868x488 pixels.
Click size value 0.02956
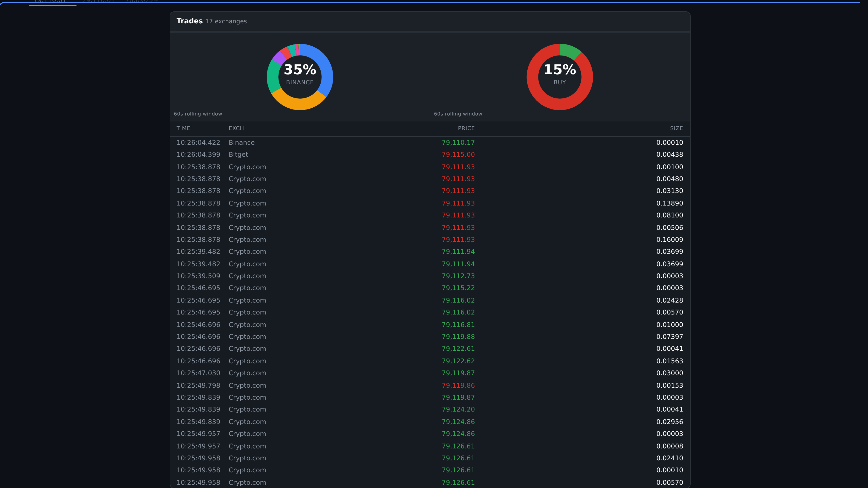coord(669,422)
